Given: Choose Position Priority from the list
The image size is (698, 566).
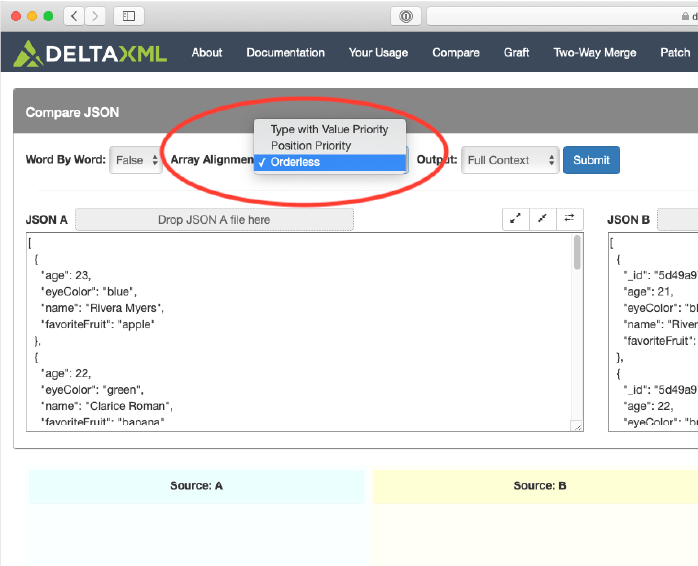Looking at the screenshot, I should 311,146.
